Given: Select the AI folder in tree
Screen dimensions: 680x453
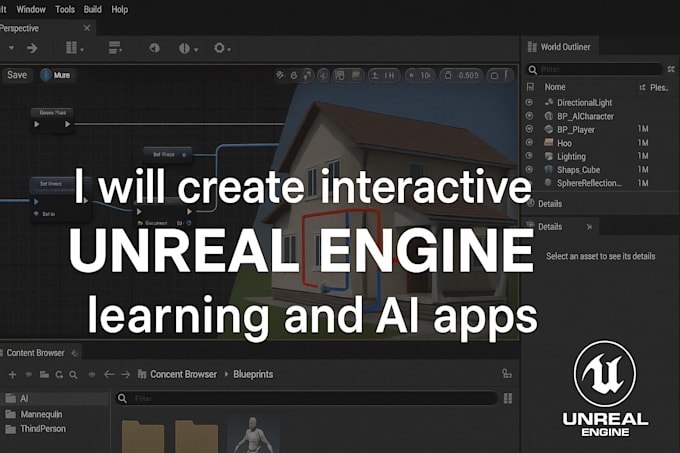Looking at the screenshot, I should point(54,398).
